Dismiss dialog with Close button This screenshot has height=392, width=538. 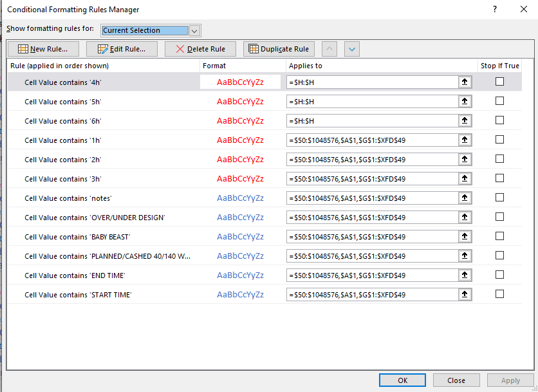click(x=456, y=380)
